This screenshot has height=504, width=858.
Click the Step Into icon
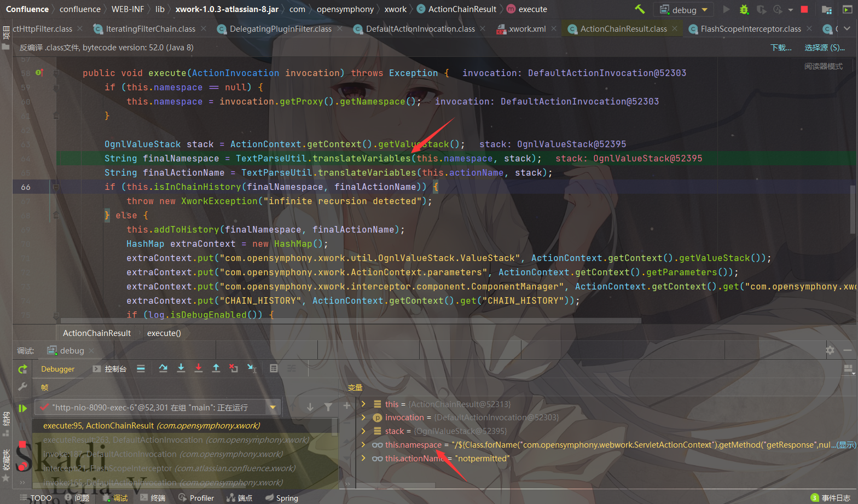(x=181, y=368)
